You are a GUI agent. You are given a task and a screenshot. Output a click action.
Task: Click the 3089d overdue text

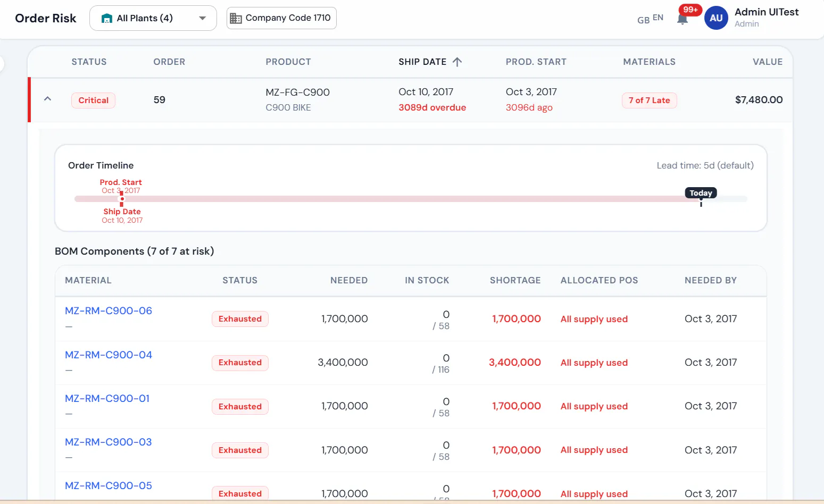pyautogui.click(x=432, y=107)
